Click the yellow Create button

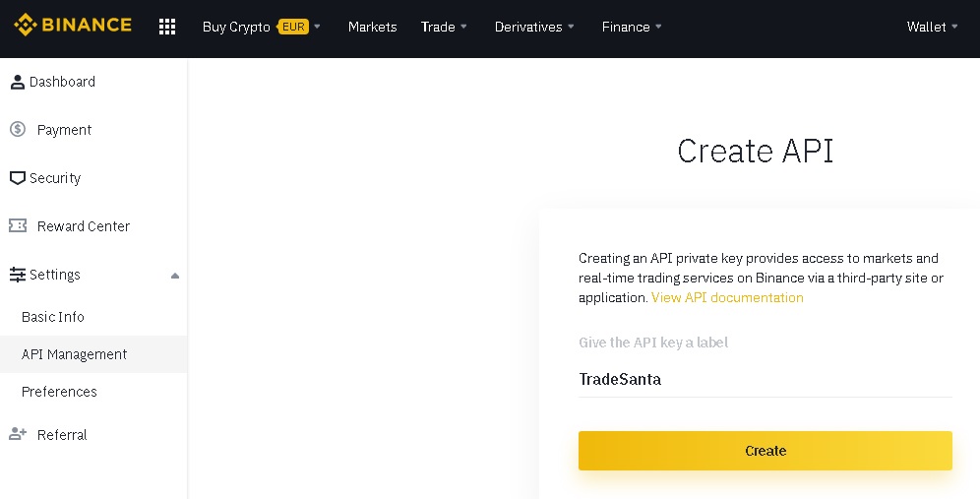coord(765,451)
